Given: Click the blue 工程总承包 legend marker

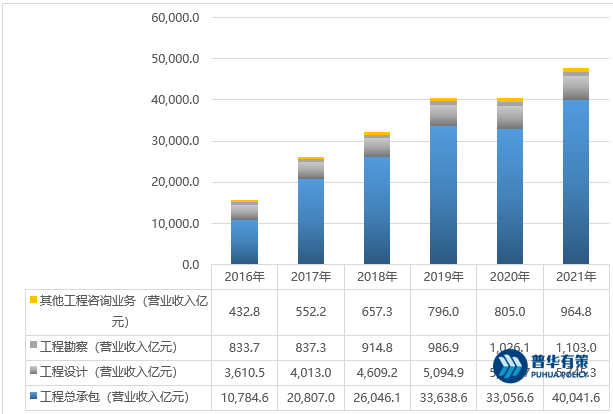Looking at the screenshot, I should coord(34,398).
